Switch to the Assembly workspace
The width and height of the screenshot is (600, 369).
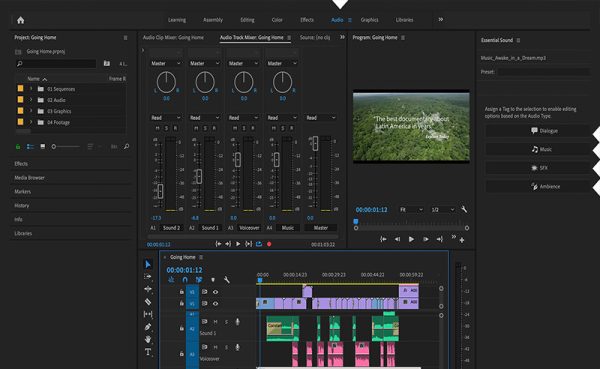click(213, 20)
